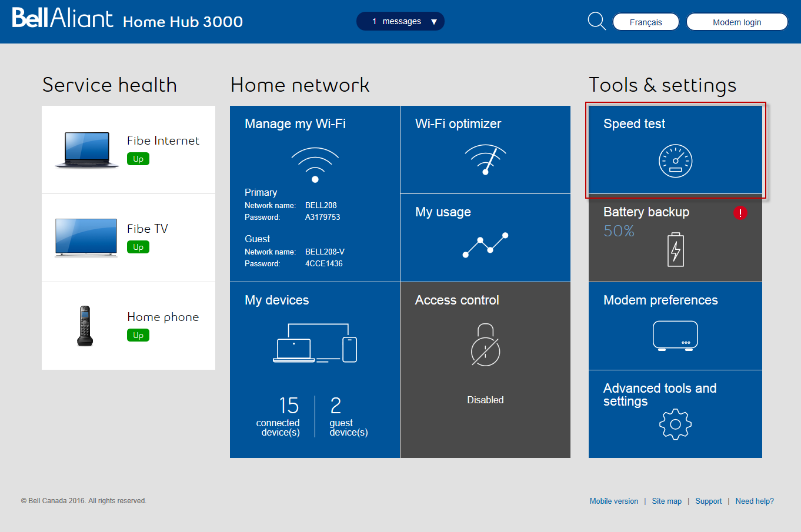Click the Disabled status under Access control
This screenshot has height=532, width=801.
(485, 400)
